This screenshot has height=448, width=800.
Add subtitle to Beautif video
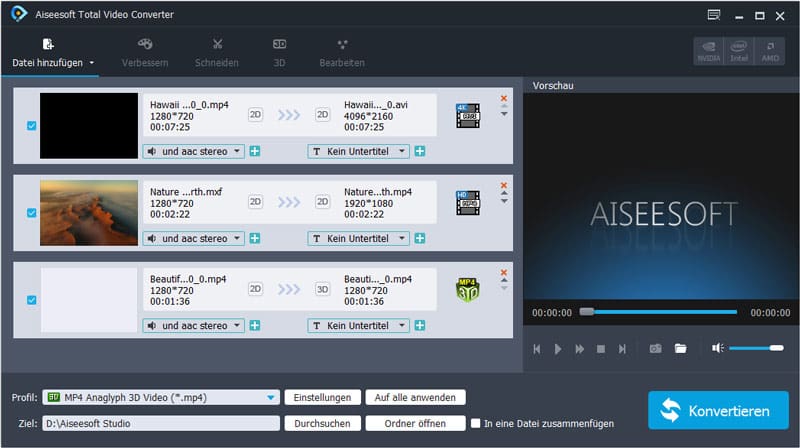420,326
